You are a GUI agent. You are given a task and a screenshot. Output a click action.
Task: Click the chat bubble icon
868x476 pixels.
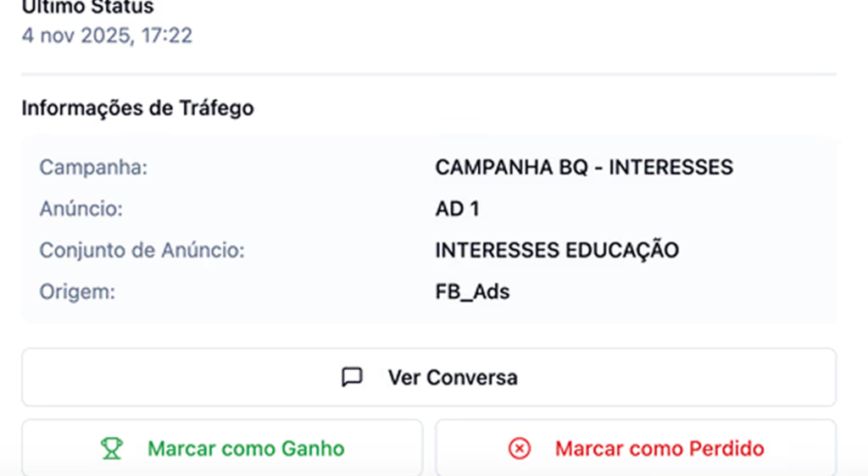point(352,377)
